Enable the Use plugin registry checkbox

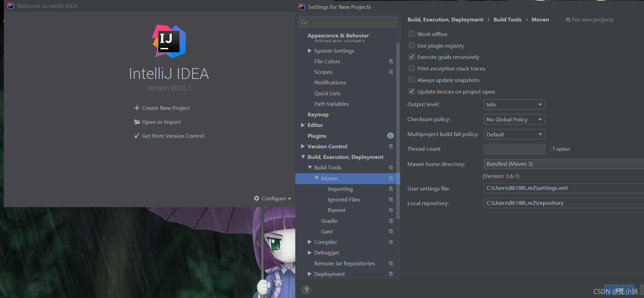tap(412, 45)
